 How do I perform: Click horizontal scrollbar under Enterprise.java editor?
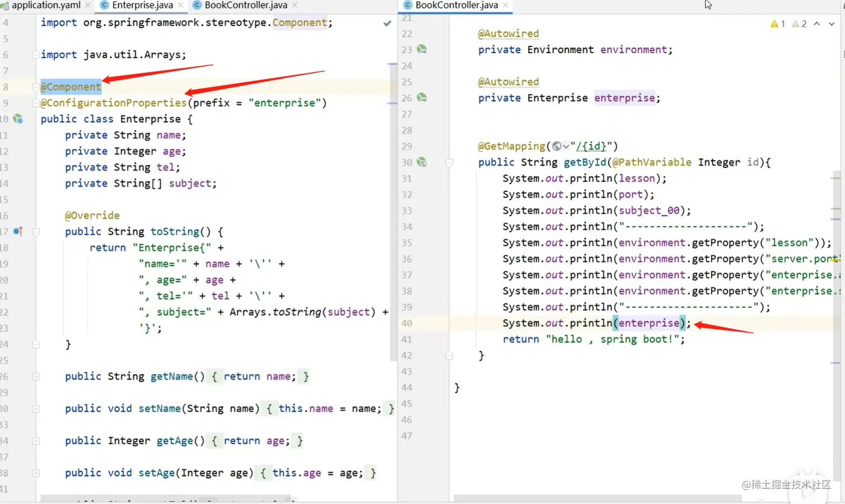tap(166, 498)
